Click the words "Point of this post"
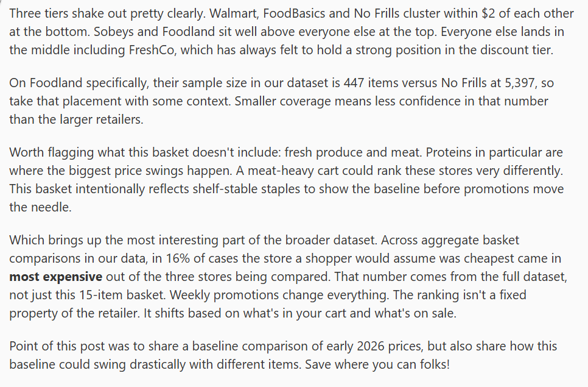 click(54, 346)
